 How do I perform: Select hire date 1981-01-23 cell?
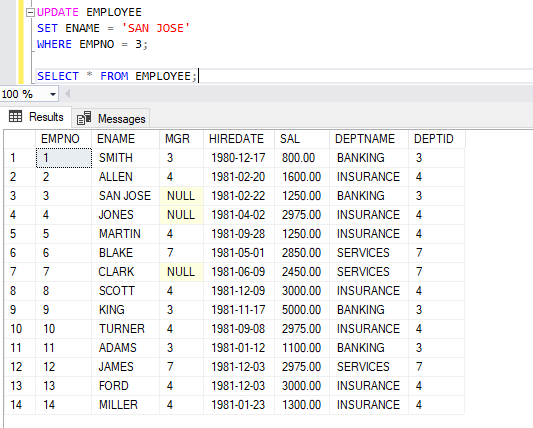239,405
